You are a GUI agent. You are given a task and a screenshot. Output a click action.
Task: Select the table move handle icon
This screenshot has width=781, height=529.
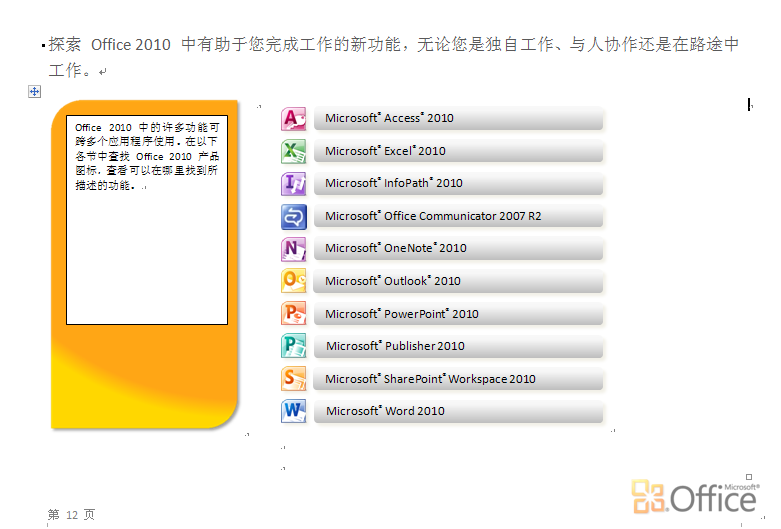(x=34, y=91)
